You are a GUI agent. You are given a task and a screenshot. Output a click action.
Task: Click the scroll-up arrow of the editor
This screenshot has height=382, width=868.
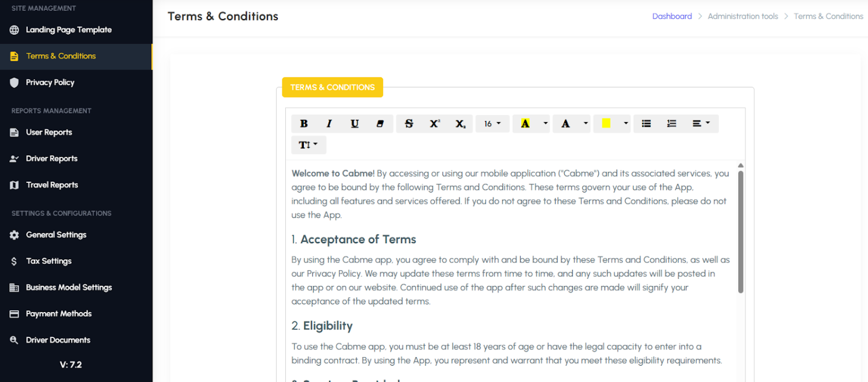pos(741,166)
